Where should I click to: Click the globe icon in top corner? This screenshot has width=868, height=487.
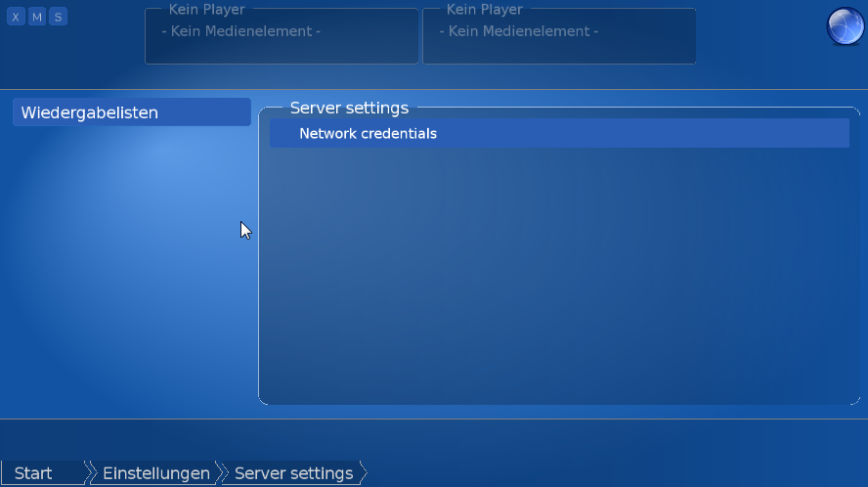tap(845, 25)
